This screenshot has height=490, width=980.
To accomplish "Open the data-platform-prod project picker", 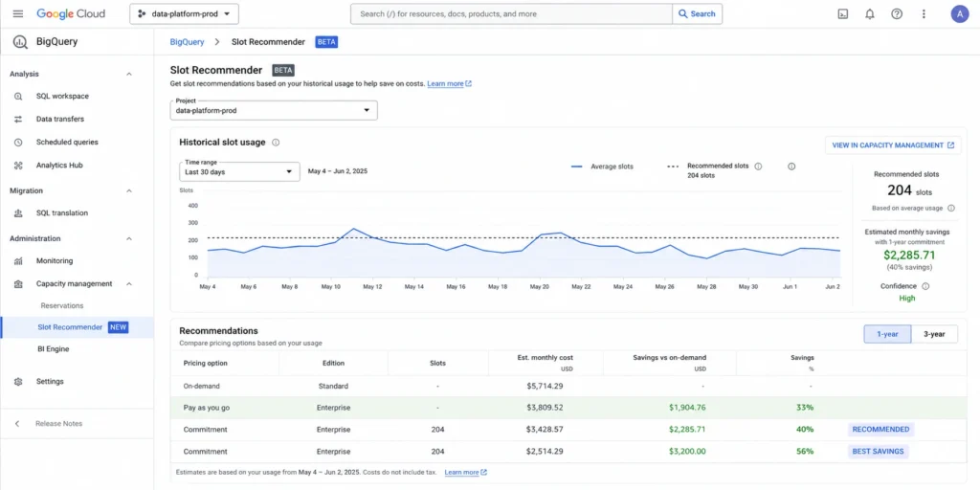I will click(x=184, y=13).
